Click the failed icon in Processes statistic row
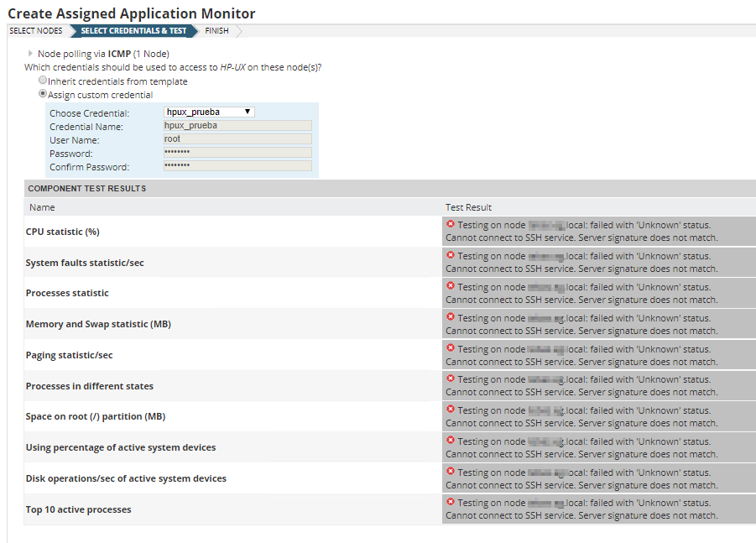The image size is (756, 543). 451,286
